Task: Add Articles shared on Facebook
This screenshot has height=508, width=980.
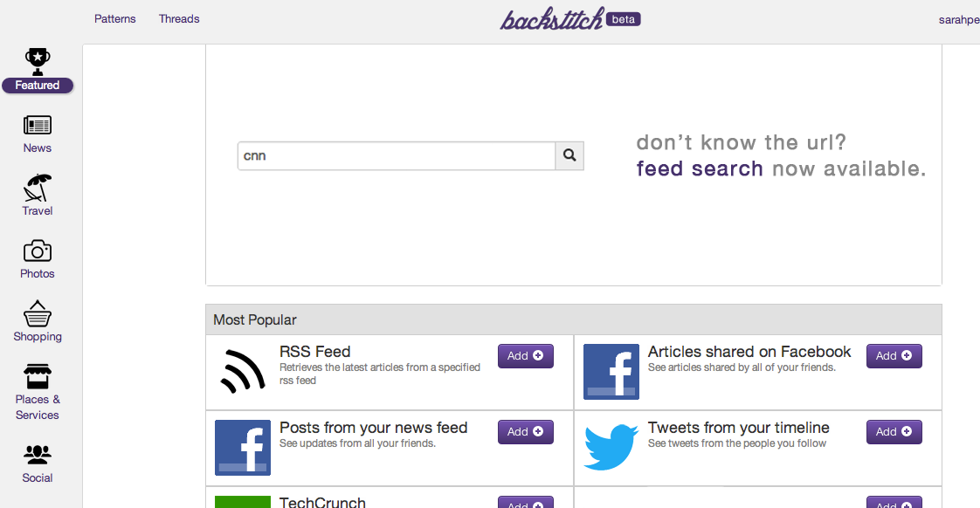Action: pyautogui.click(x=894, y=356)
